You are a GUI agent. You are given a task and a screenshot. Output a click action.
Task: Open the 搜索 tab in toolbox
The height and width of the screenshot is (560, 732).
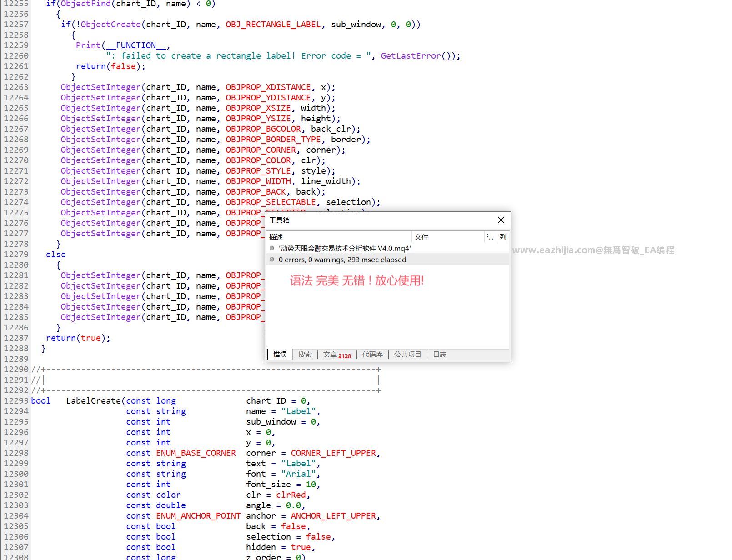pyautogui.click(x=305, y=355)
